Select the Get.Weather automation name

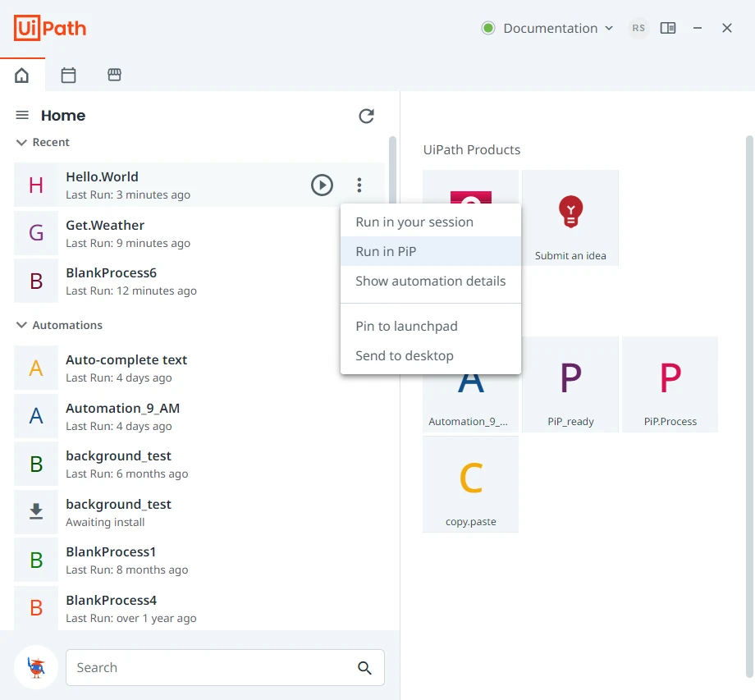pyautogui.click(x=105, y=225)
